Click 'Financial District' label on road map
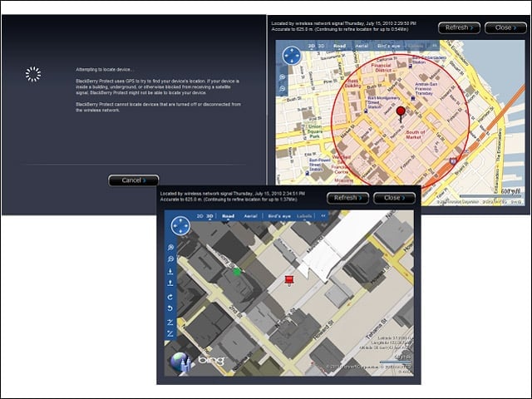 [x=382, y=67]
